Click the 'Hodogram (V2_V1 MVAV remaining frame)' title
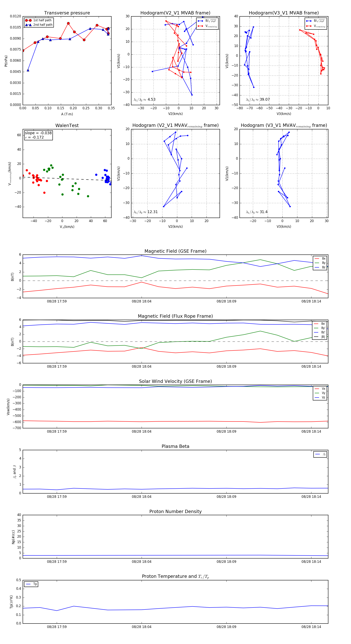Viewport: 351px width, 644px height. click(175, 125)
